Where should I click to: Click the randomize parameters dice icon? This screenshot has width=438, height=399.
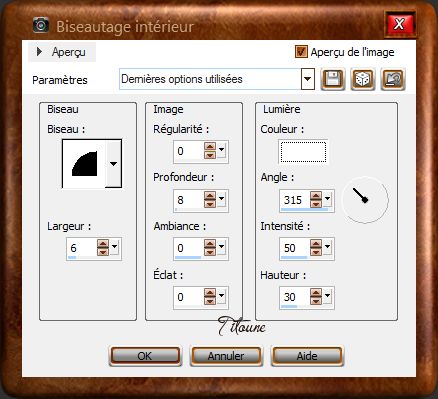coord(363,79)
